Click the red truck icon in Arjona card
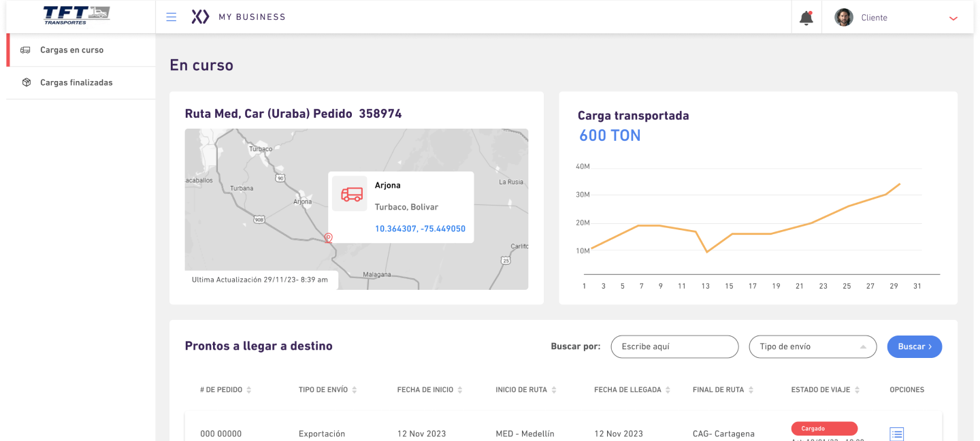 [352, 194]
